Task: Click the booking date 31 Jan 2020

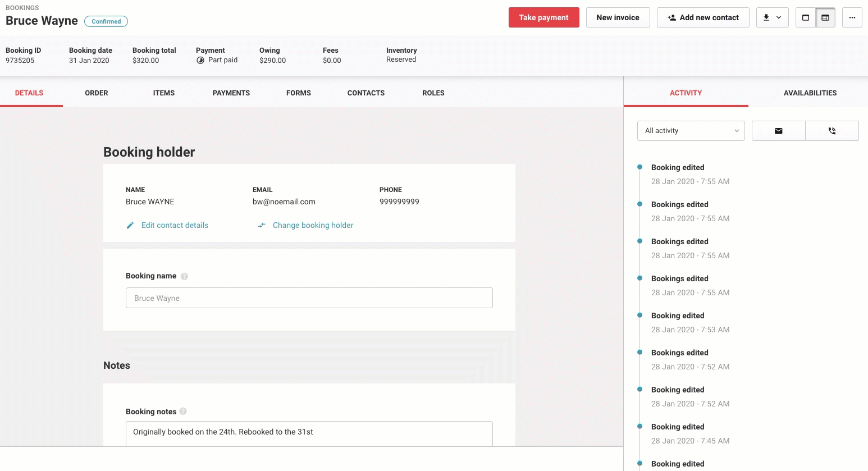Action: pyautogui.click(x=89, y=60)
